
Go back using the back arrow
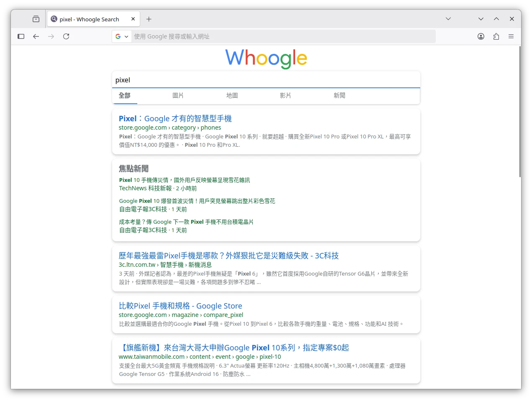(x=36, y=36)
